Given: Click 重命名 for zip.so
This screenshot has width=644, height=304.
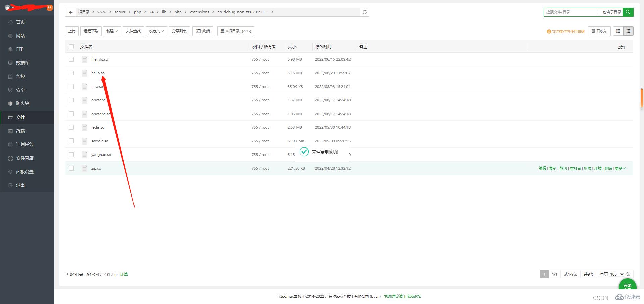Looking at the screenshot, I should coord(575,168).
